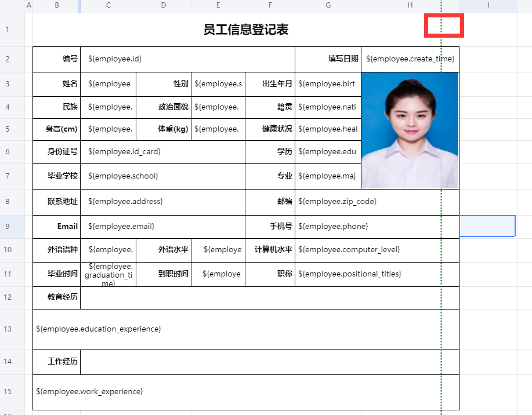Select the 身份证号 label cell

pos(57,152)
